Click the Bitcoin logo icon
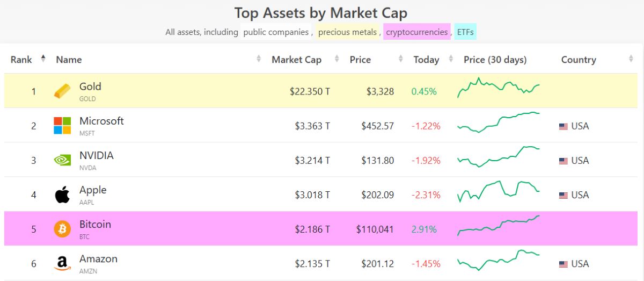 pos(62,229)
